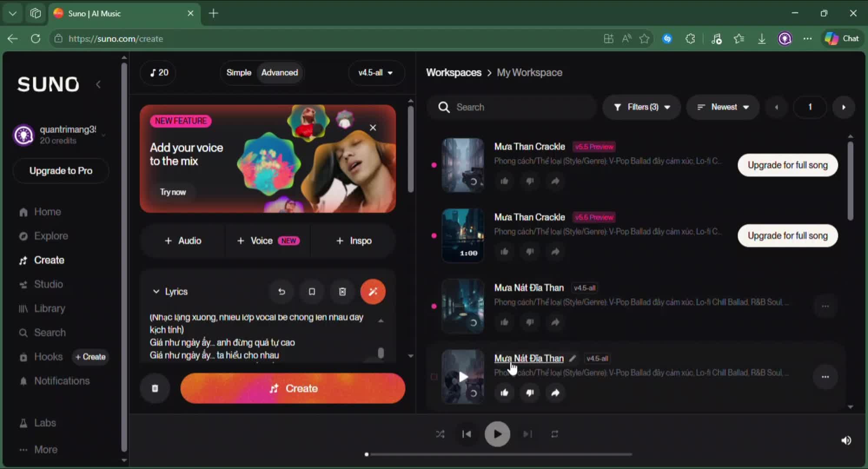The height and width of the screenshot is (469, 868).
Task: Open more options for hovered song
Action: pyautogui.click(x=825, y=377)
